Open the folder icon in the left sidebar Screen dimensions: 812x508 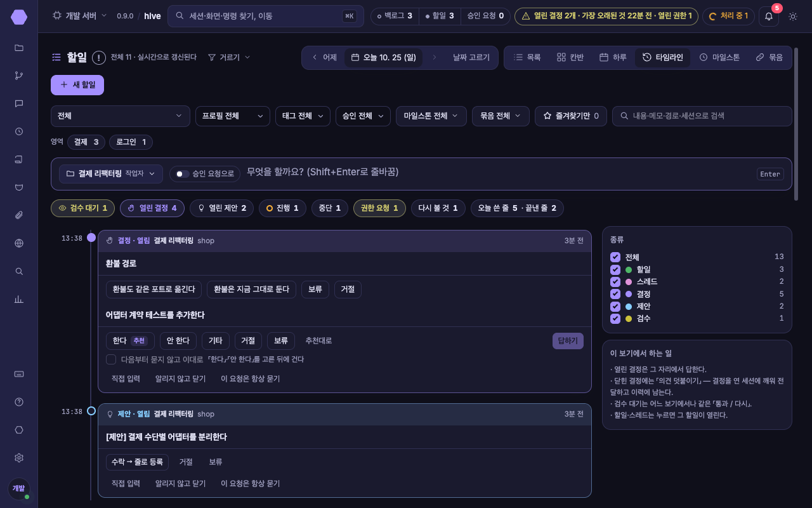(19, 48)
